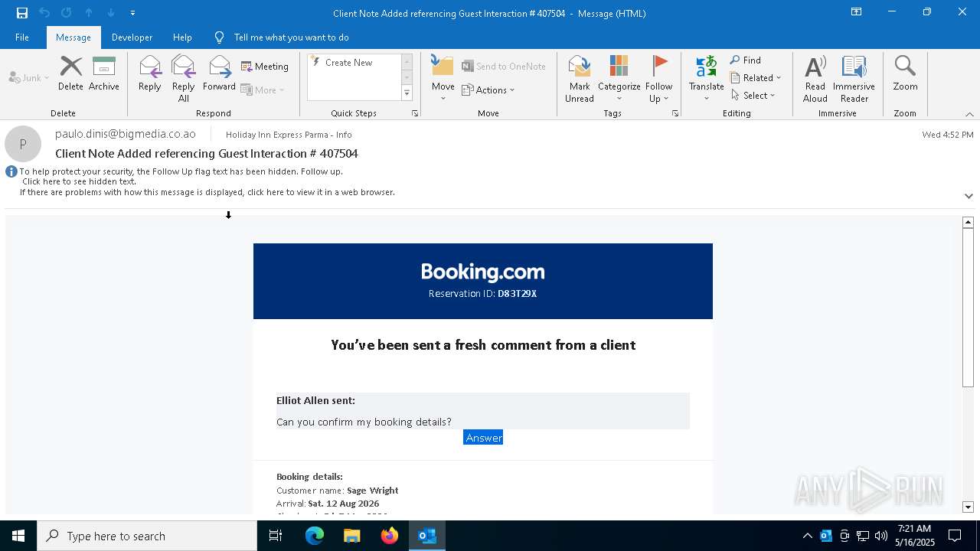Viewport: 980px width, 551px height.
Task: Click the Reservation ID D83T29X text
Action: tap(482, 294)
